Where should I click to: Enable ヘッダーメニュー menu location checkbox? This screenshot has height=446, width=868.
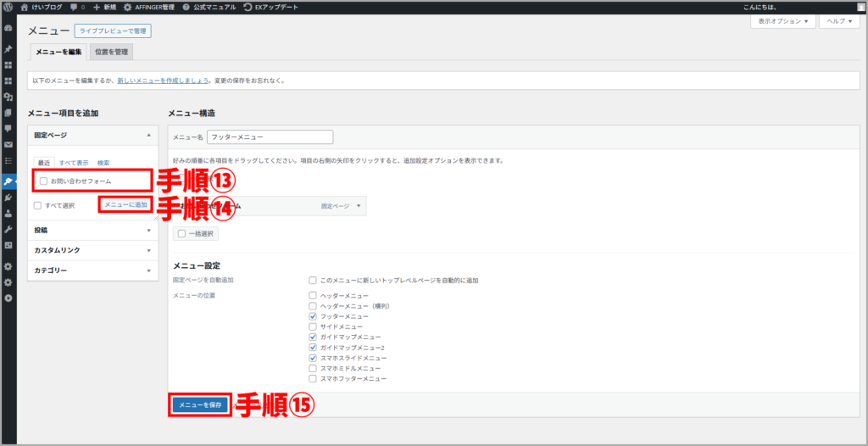(x=314, y=294)
